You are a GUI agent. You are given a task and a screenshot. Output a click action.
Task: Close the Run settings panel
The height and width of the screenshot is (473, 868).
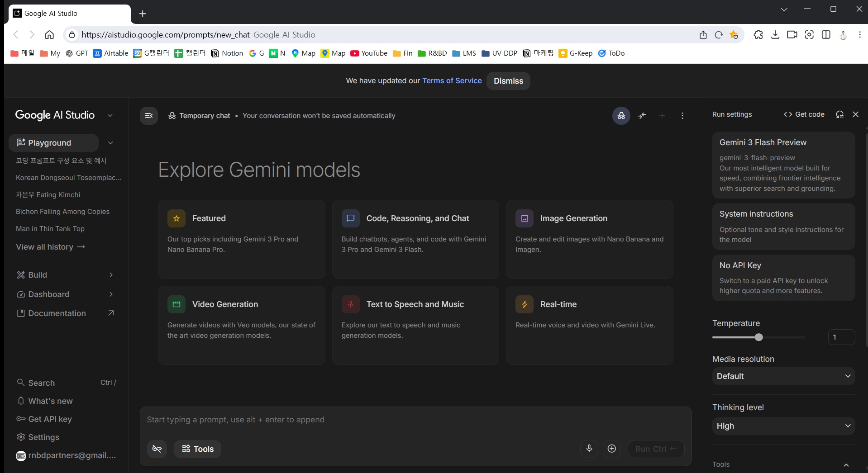pyautogui.click(x=856, y=114)
